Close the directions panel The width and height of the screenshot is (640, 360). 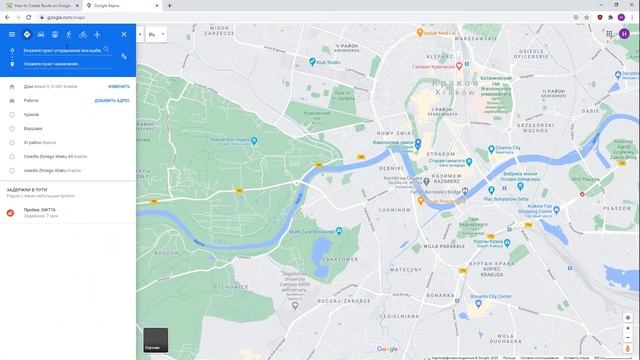coord(124,35)
